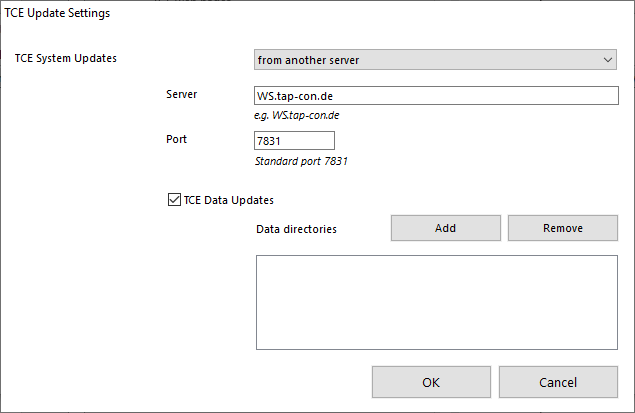Click the 'e.g. WS.tap-con.de' hint text

pyautogui.click(x=299, y=115)
